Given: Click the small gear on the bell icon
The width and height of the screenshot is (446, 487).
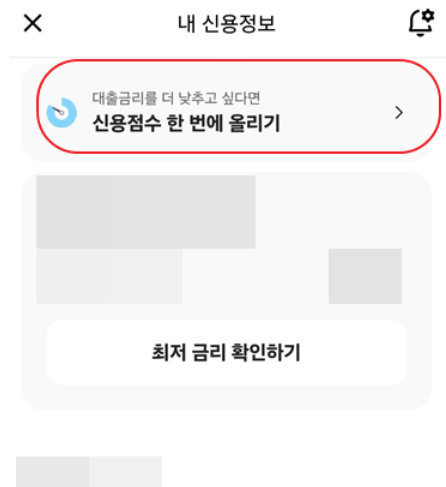Looking at the screenshot, I should pos(428,16).
